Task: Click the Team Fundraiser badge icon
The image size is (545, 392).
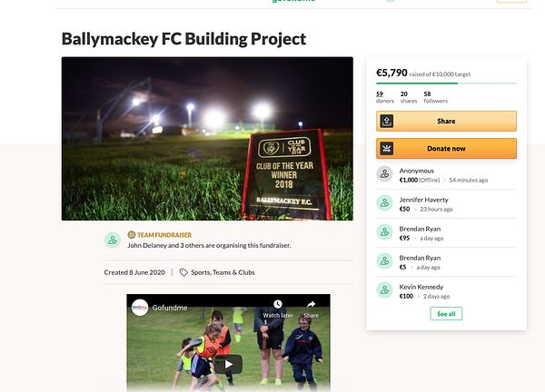Action: 132,235
